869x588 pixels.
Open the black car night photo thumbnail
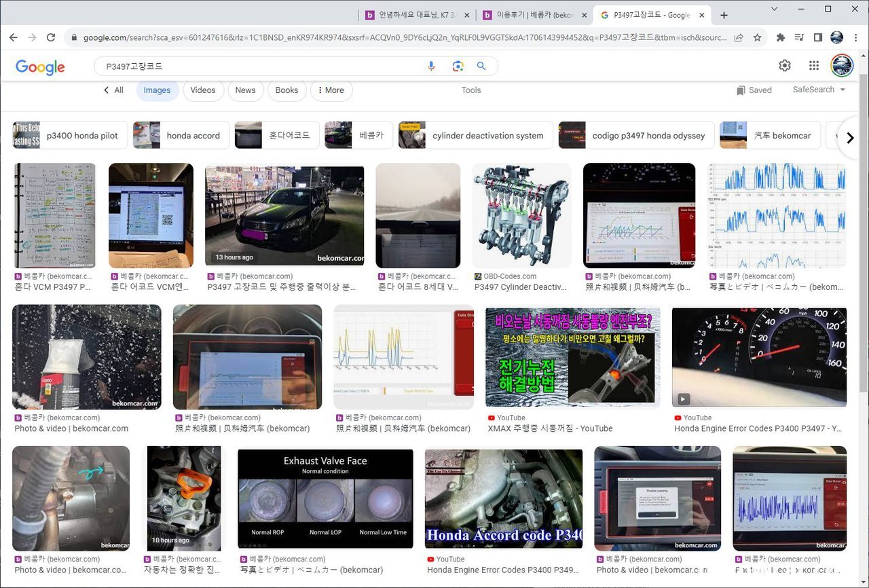[x=284, y=216]
